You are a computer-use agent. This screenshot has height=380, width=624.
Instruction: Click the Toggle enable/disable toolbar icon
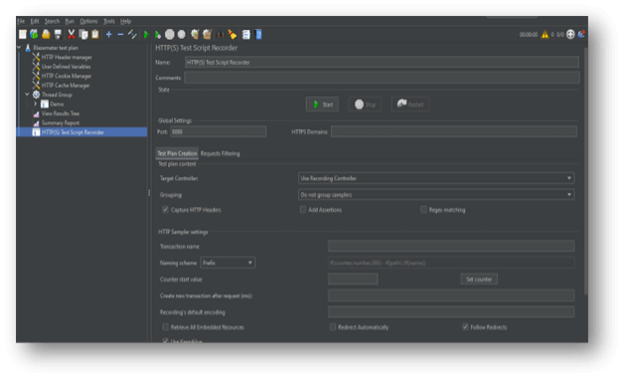click(132, 35)
